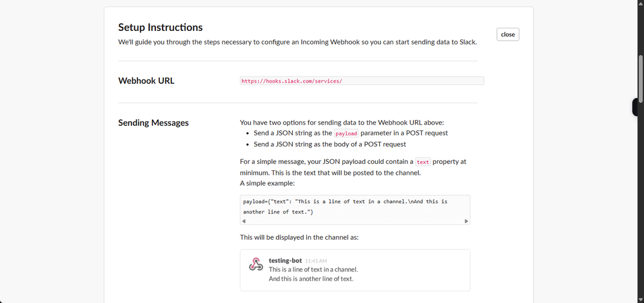
Task: Click the 11:41 AM message timestamp
Action: [317, 261]
